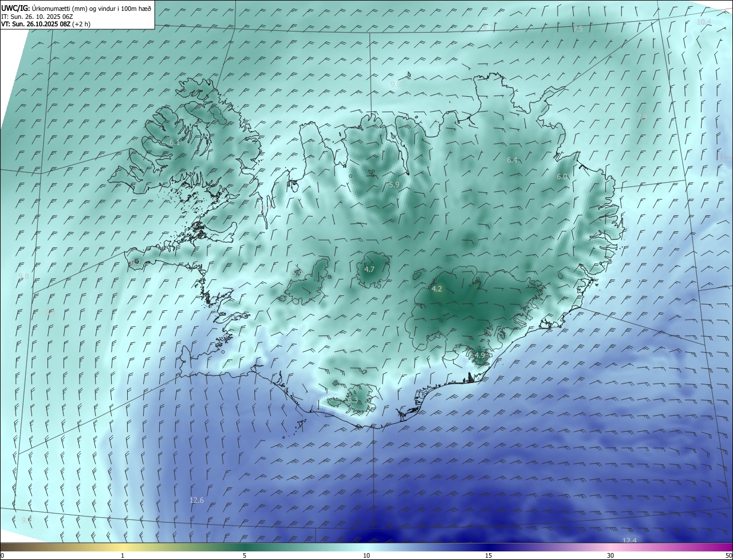Click the 1 tick on the color scale
Viewport: 733px width, 560px height.
123,555
